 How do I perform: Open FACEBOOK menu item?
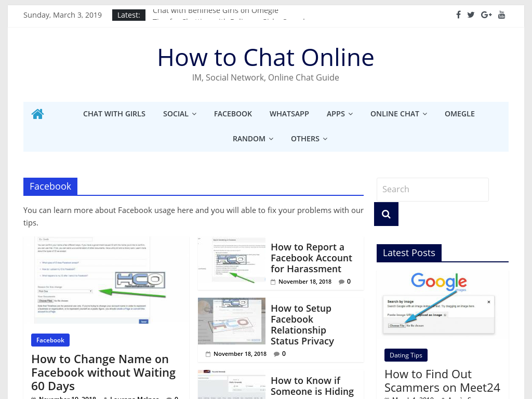tap(233, 114)
